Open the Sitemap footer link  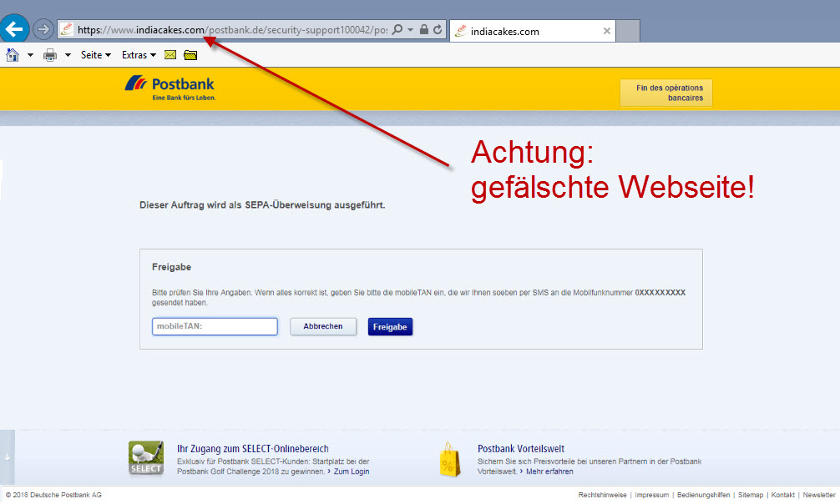coord(751,495)
